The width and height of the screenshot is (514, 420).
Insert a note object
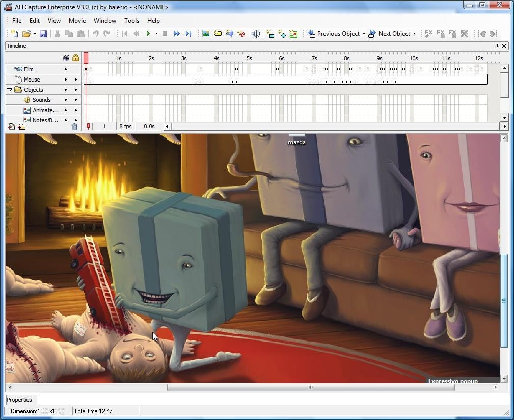218,34
